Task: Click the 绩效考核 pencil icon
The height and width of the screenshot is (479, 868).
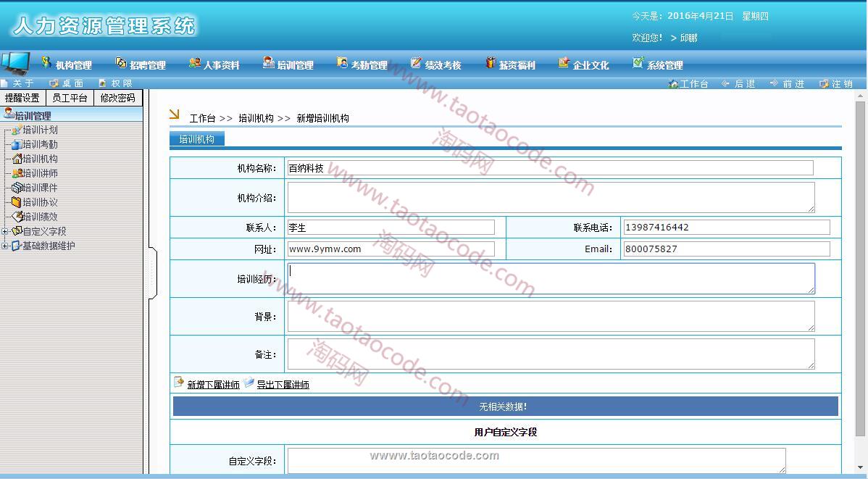Action: click(416, 62)
